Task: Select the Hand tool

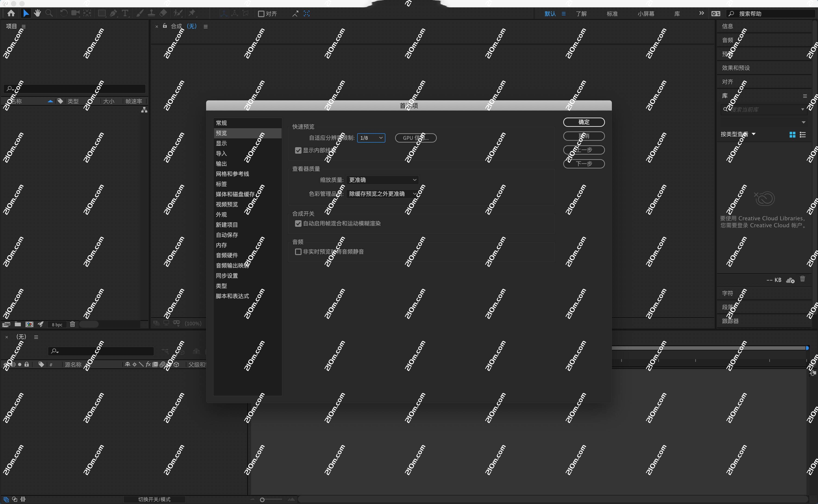Action: click(37, 13)
